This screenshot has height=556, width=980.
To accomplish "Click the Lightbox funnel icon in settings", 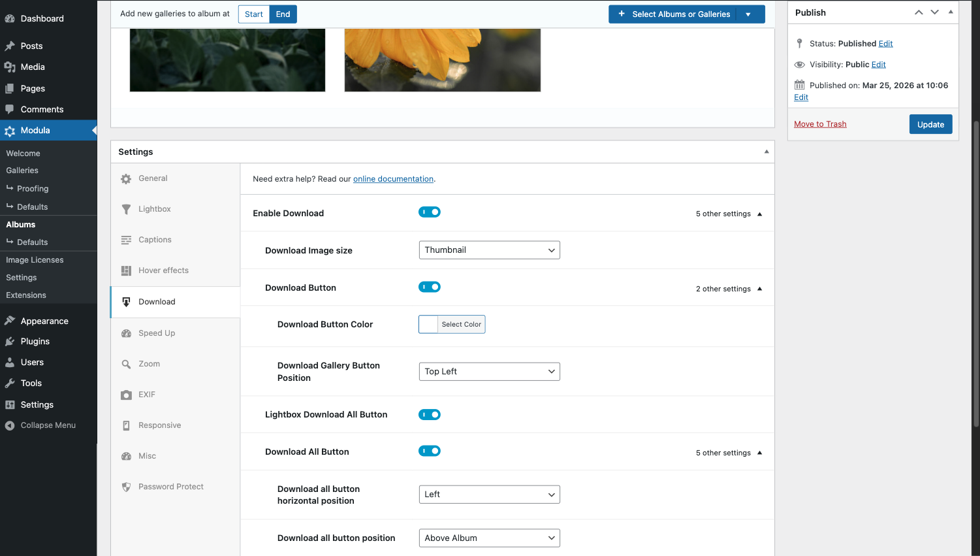I will pos(126,209).
